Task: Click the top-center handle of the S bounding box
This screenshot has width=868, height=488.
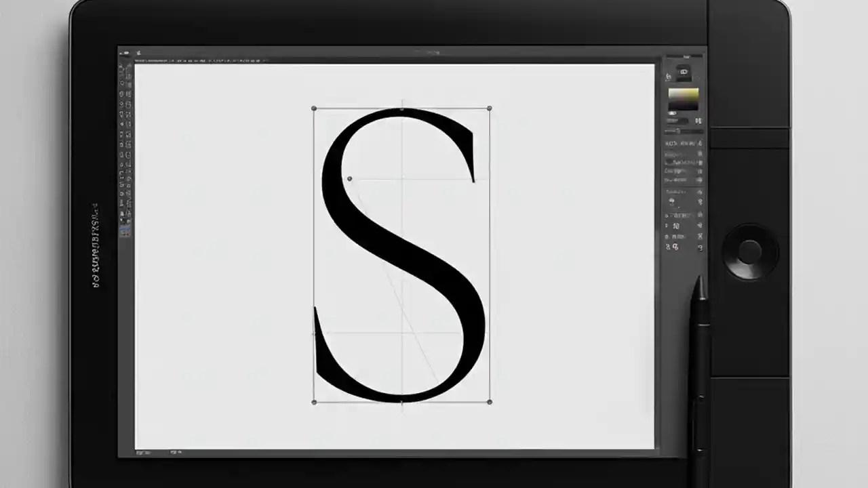Action: tap(401, 108)
